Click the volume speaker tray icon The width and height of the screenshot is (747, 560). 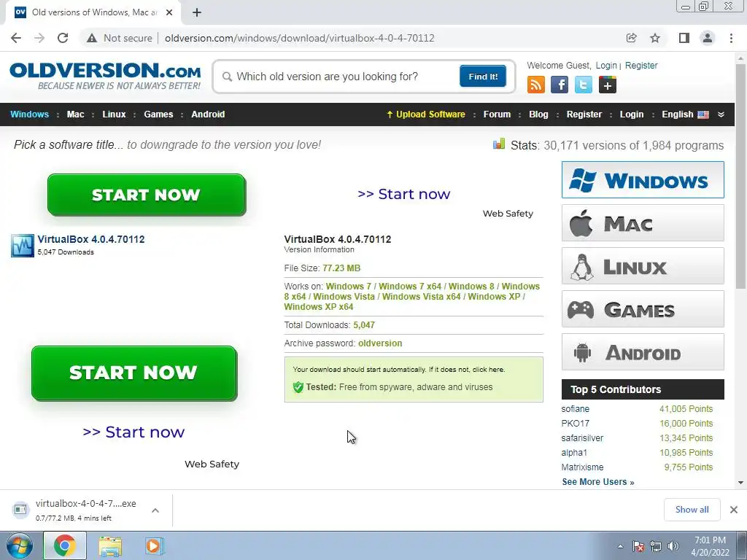[673, 546]
